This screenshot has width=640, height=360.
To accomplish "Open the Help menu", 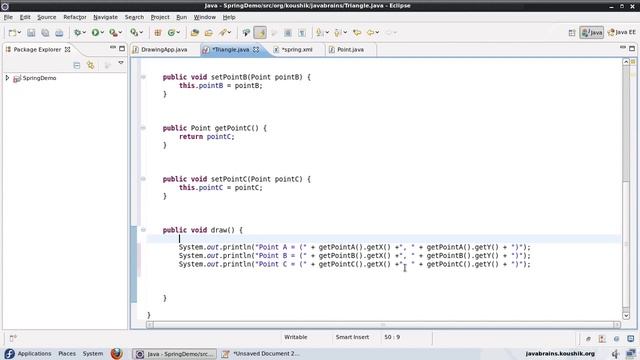I will click(229, 17).
